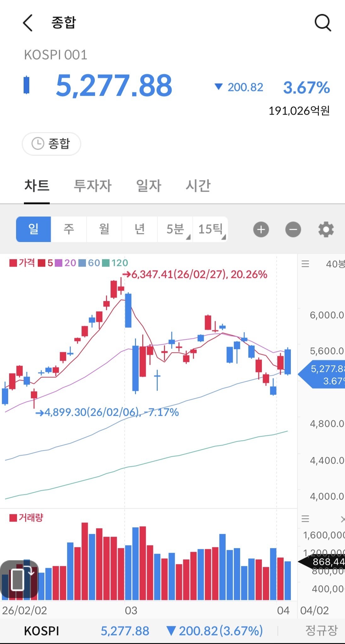Tap the 정규장 session label

(x=321, y=630)
